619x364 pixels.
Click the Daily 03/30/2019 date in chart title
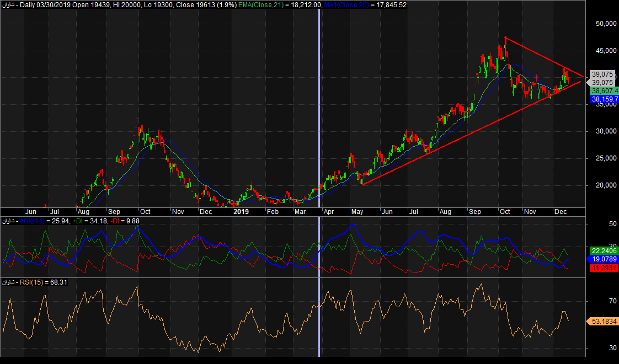[45, 5]
